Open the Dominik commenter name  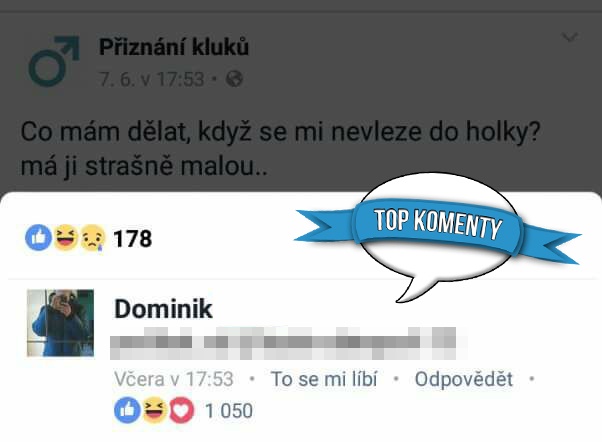pos(163,309)
